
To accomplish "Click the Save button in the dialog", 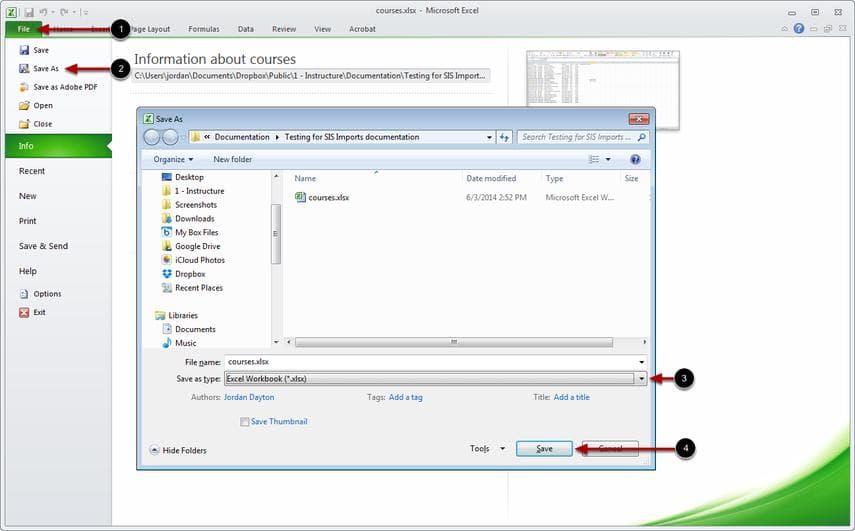I will [x=544, y=449].
